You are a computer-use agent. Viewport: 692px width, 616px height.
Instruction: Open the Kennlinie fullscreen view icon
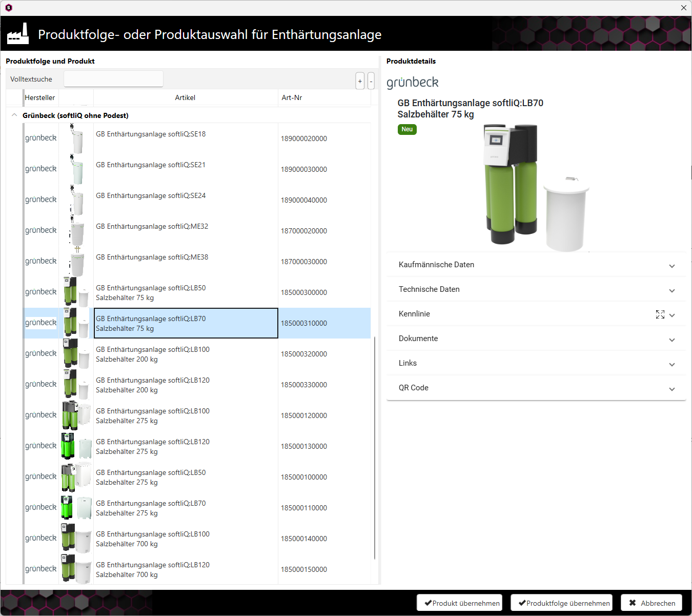660,314
